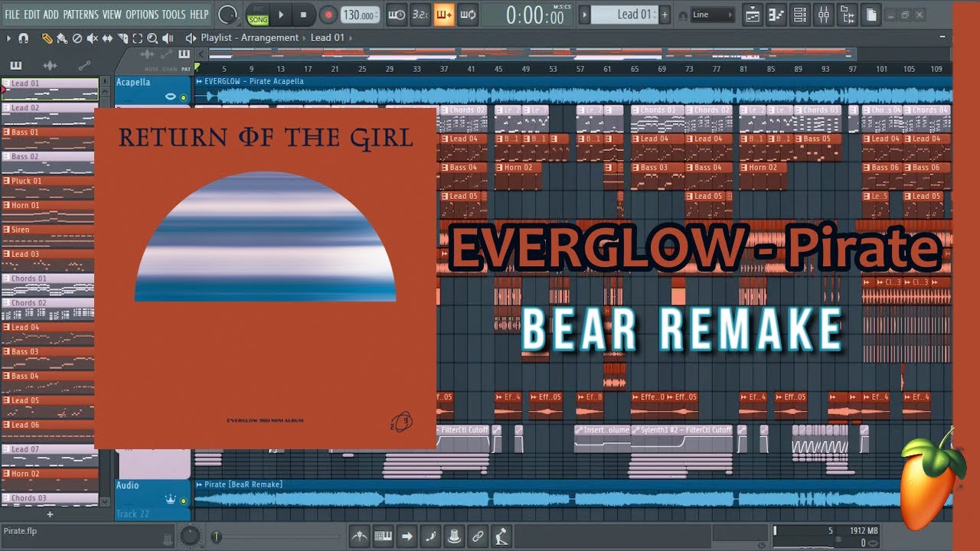Toggle the wait-for-input 3.2 countdown button
The width and height of the screenshot is (980, 551).
click(x=420, y=15)
